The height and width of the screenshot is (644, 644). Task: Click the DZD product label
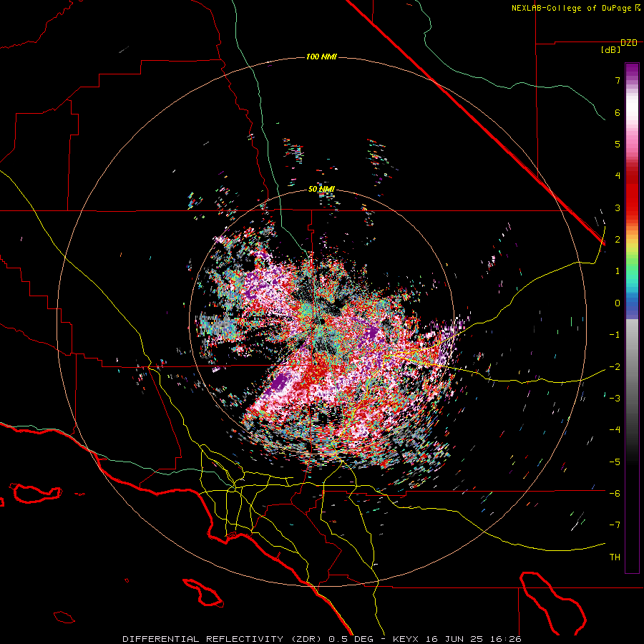(629, 43)
